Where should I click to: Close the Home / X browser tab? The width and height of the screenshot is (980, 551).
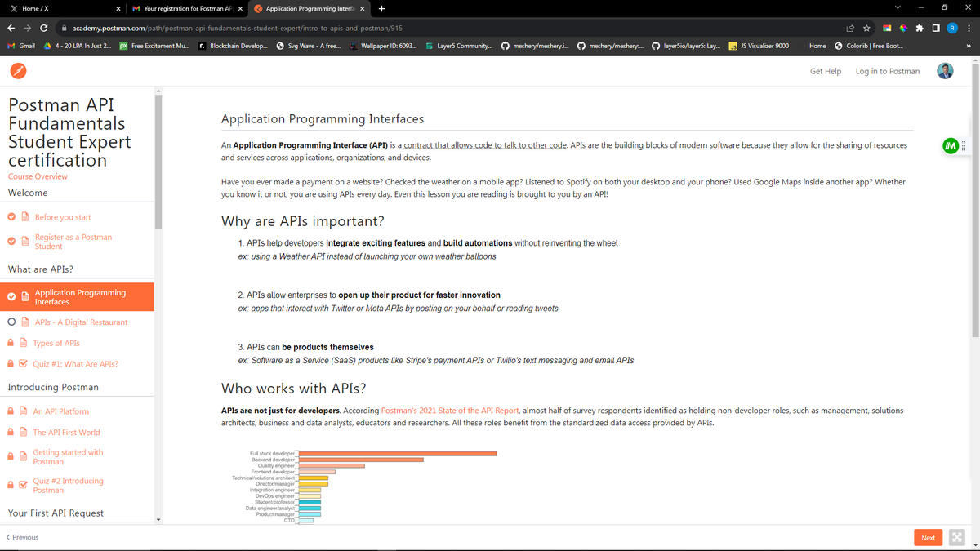click(118, 8)
